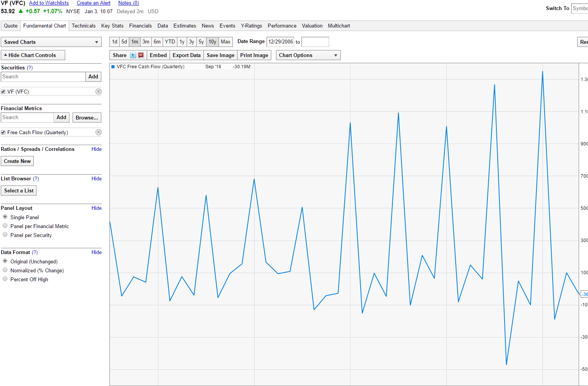The image size is (588, 386).
Task: Share chart via Twitter icon
Action: [x=133, y=55]
